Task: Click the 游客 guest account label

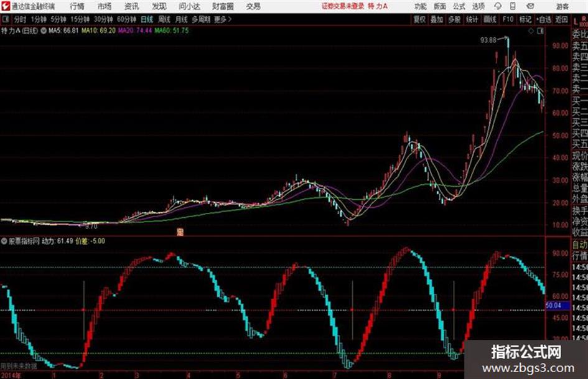Action: [x=562, y=7]
